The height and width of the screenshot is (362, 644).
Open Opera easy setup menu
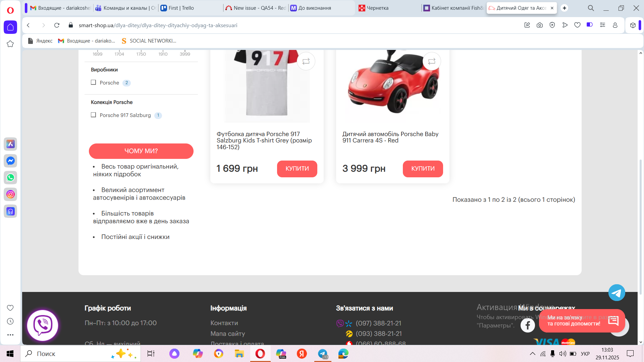pyautogui.click(x=602, y=25)
